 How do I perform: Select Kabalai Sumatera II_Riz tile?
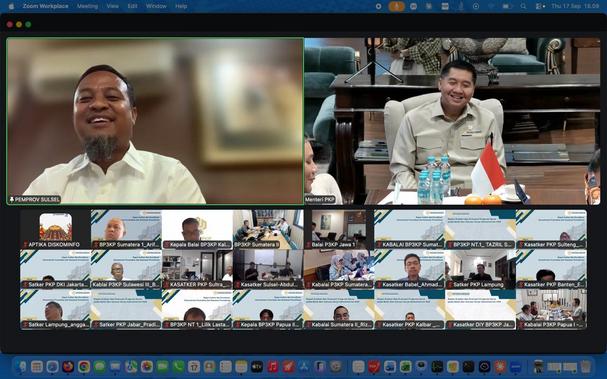pyautogui.click(x=339, y=309)
